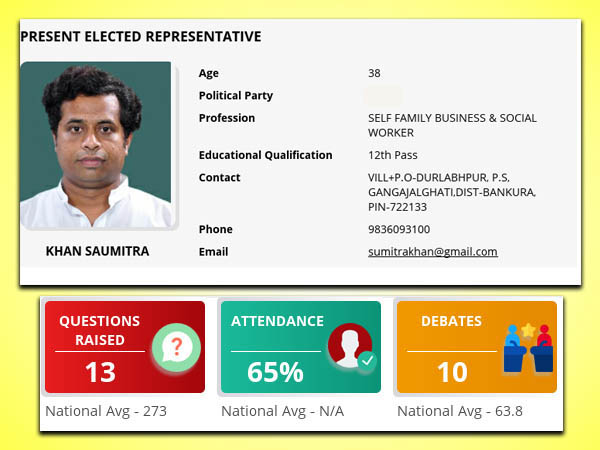The image size is (600, 450).
Task: Click the blurred Political Party value
Action: (x=383, y=96)
